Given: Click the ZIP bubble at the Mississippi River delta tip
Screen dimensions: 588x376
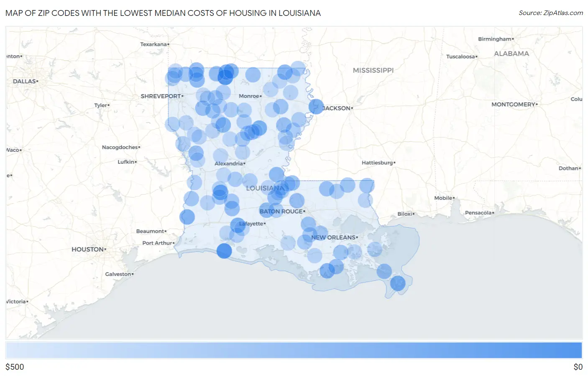Looking at the screenshot, I should (398, 283).
